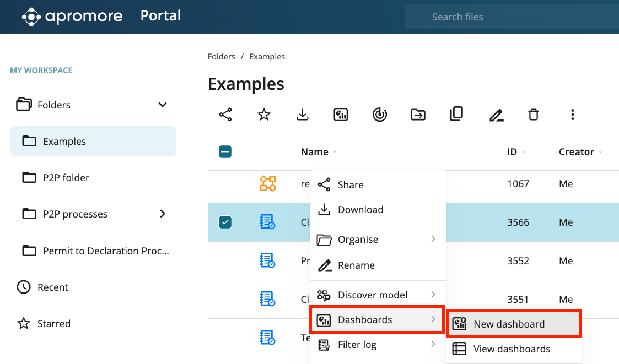Expand the P2P processes folder arrow
Image resolution: width=619 pixels, height=364 pixels.
(x=163, y=214)
